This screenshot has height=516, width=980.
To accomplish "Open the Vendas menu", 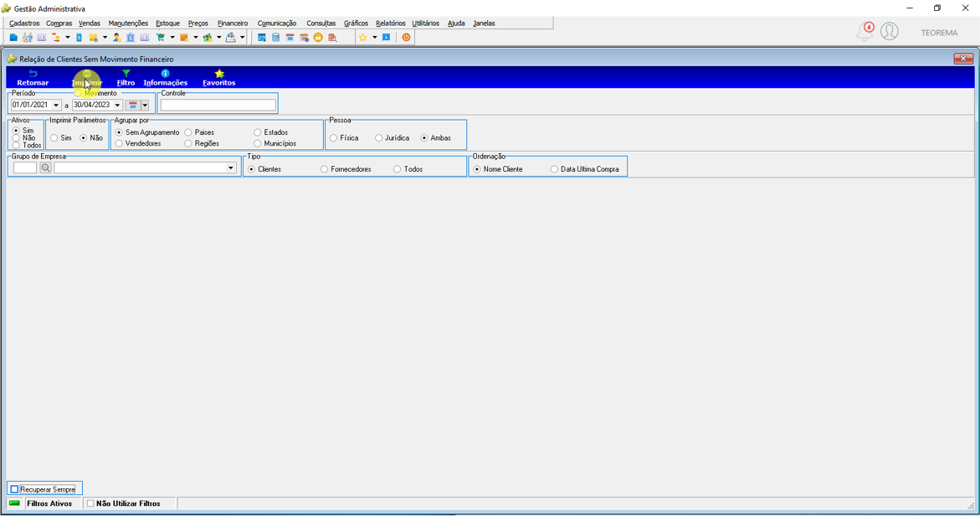I will tap(90, 23).
